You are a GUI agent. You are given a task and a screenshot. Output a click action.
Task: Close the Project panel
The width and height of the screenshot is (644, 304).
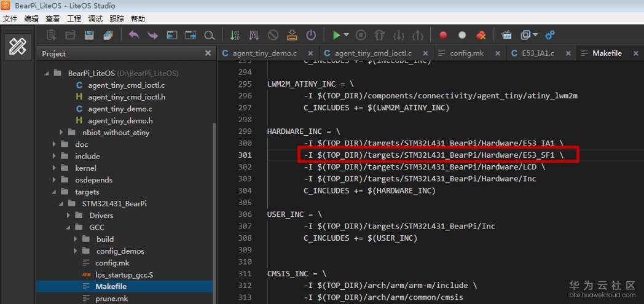point(208,53)
